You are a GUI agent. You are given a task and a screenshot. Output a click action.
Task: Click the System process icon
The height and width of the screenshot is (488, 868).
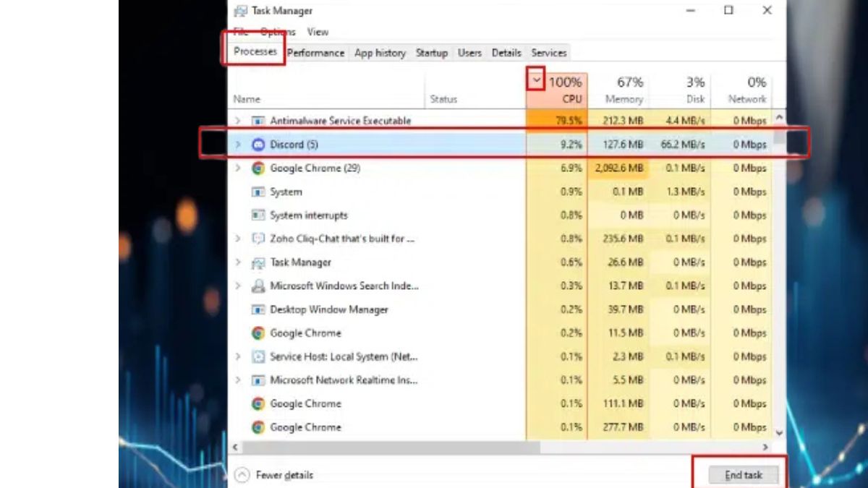tap(258, 192)
